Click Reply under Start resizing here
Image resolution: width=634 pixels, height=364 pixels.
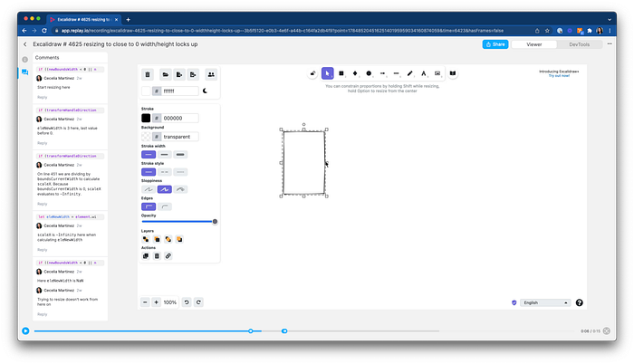42,97
